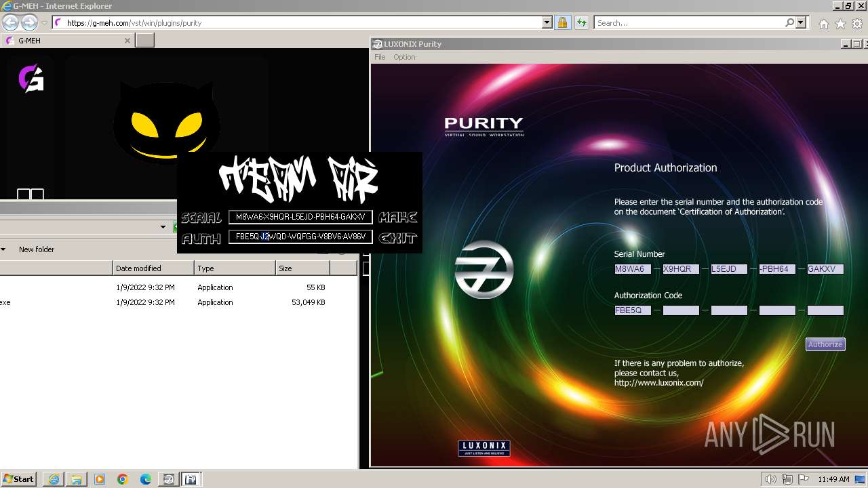Expand the Explorer address dropdown arrow

point(163,227)
